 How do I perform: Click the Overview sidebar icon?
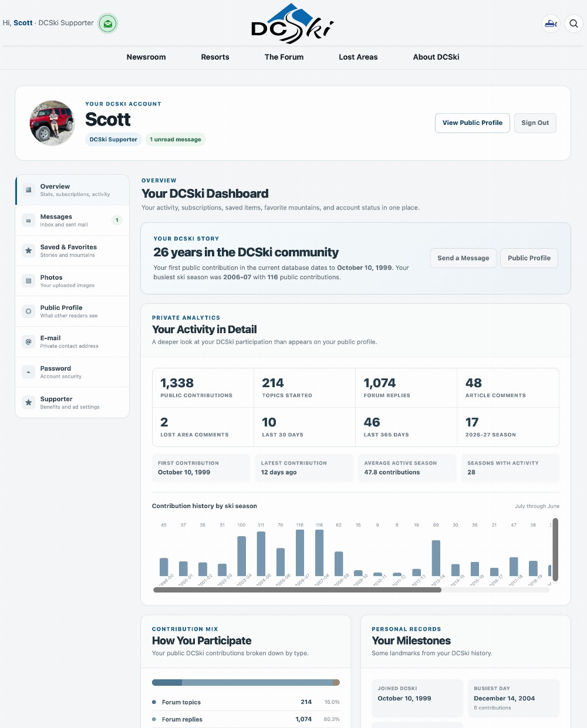tap(28, 189)
